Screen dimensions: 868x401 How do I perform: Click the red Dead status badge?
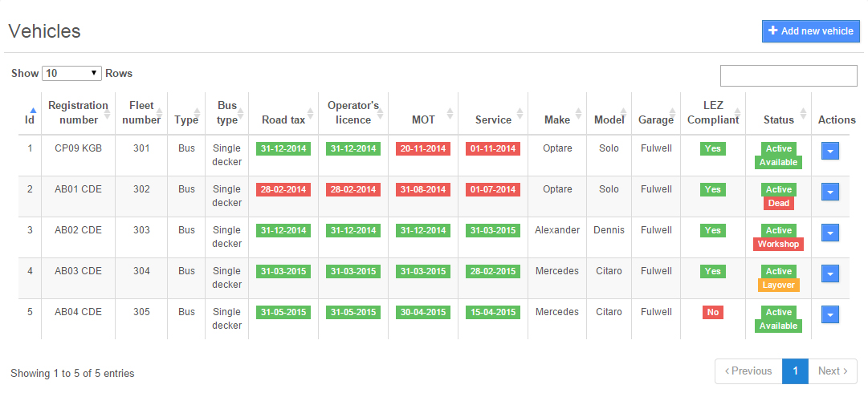[779, 204]
